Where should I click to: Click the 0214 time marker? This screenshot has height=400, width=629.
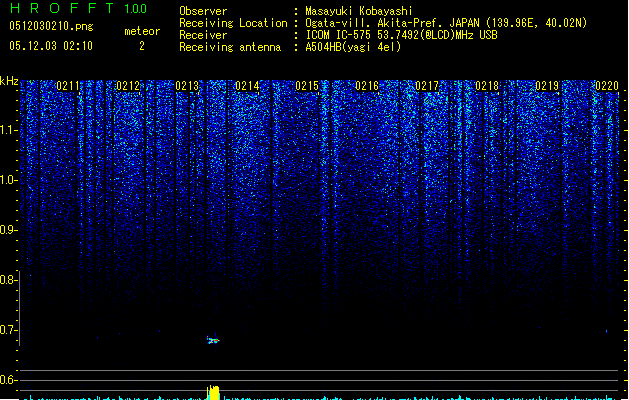coord(247,86)
